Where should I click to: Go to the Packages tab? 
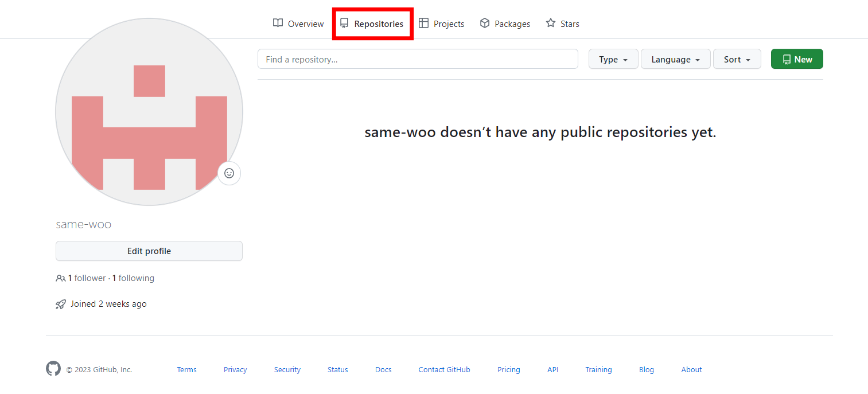click(x=505, y=24)
